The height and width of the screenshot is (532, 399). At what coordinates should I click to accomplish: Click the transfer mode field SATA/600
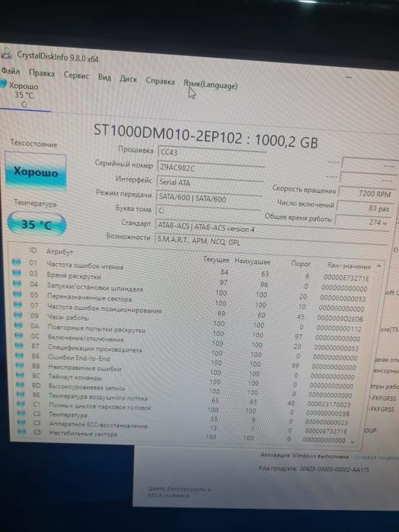(209, 198)
